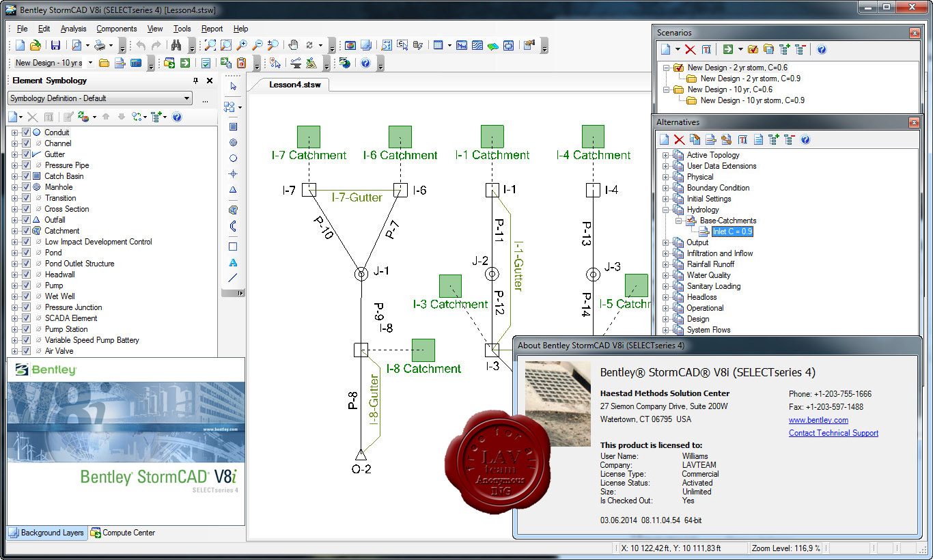Click the Zoom Out magnifier icon
This screenshot has width=933, height=560.
(x=257, y=45)
